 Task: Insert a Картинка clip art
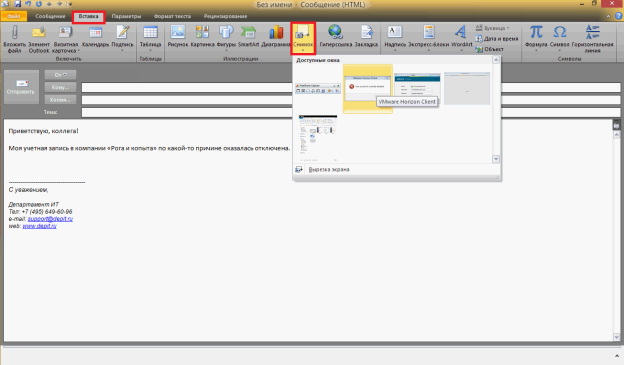[x=202, y=37]
